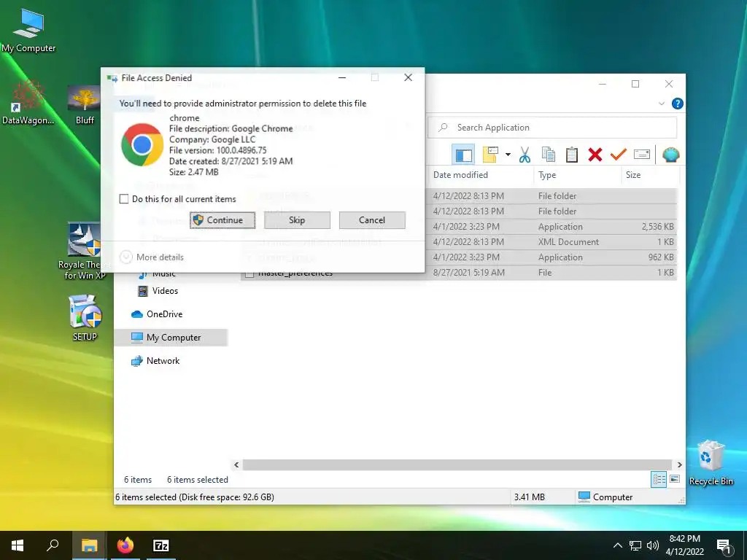Launch Firefox from the taskbar
This screenshot has height=560, width=747.
coord(125,545)
